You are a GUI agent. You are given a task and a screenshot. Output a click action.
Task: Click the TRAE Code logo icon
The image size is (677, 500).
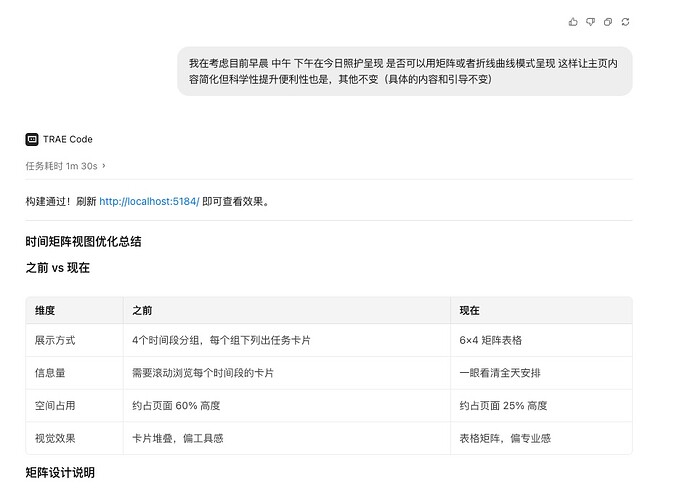coord(32,139)
